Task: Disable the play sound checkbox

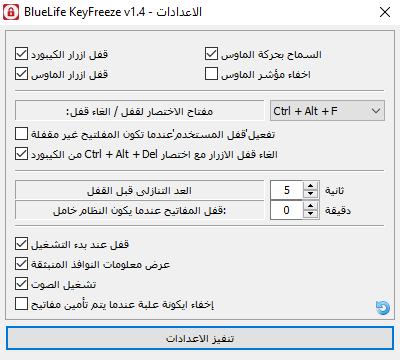Action: [21, 284]
